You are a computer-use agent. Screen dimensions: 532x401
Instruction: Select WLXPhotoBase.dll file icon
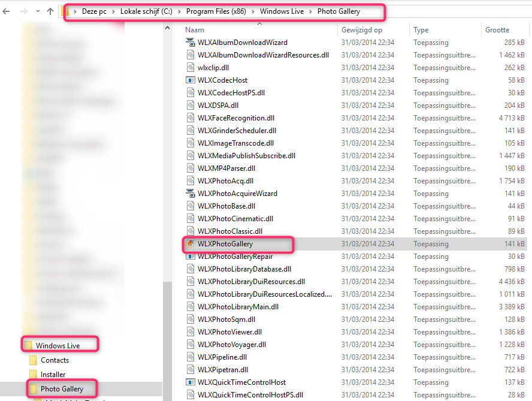[191, 206]
